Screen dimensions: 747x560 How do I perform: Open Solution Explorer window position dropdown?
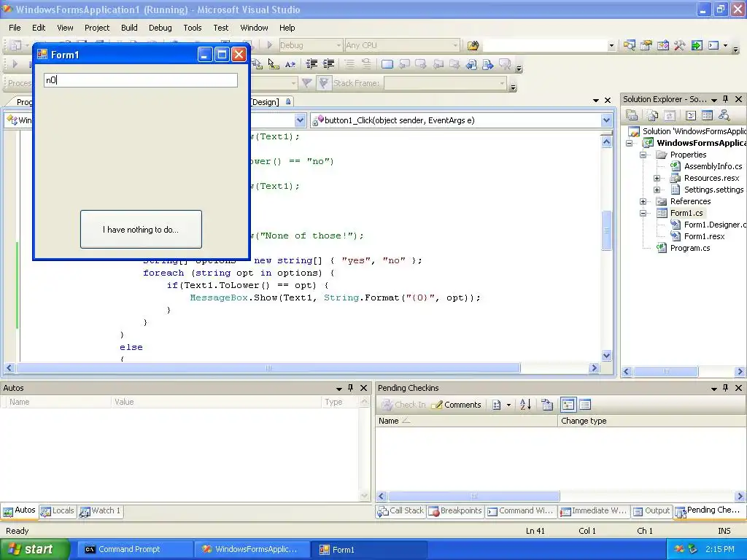[x=713, y=99]
